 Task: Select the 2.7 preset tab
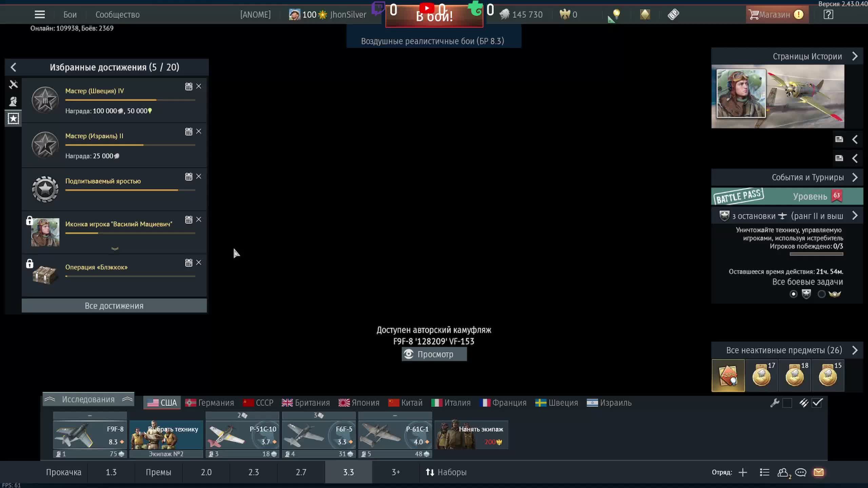(x=301, y=472)
